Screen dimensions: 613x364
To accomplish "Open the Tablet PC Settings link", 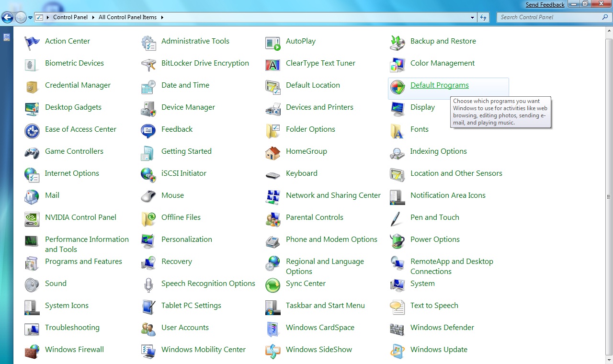I will (x=191, y=306).
